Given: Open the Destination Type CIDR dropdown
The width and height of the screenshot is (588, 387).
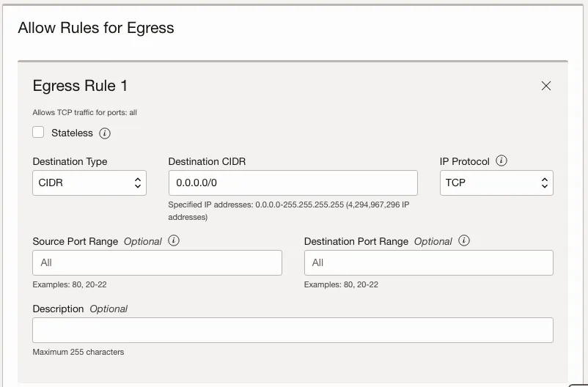Looking at the screenshot, I should tap(89, 183).
